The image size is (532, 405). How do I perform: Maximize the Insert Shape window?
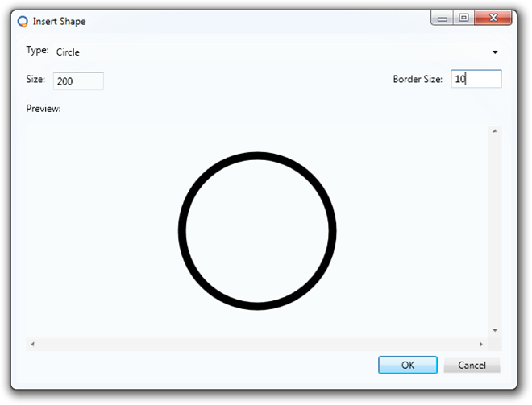[x=463, y=18]
